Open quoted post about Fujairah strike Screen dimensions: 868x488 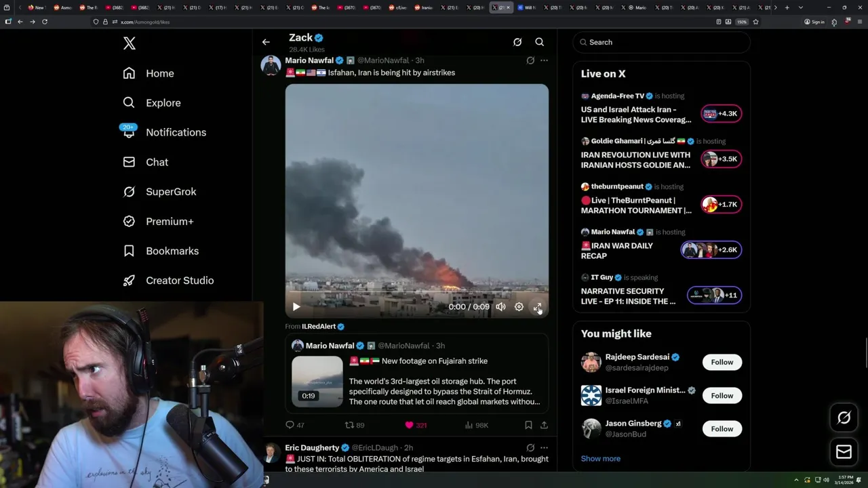416,375
